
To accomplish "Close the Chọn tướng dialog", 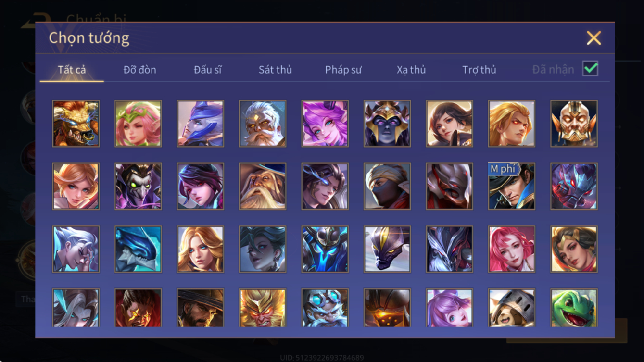I will [593, 38].
